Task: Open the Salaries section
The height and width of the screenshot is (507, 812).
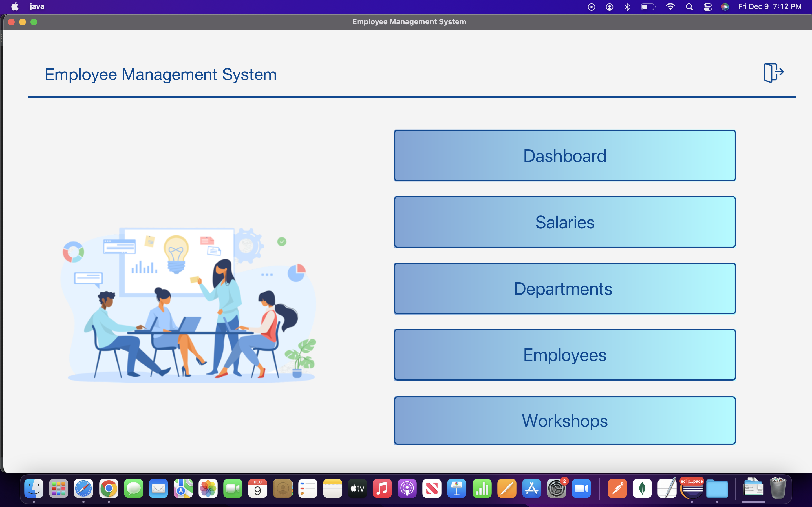Action: pos(565,222)
